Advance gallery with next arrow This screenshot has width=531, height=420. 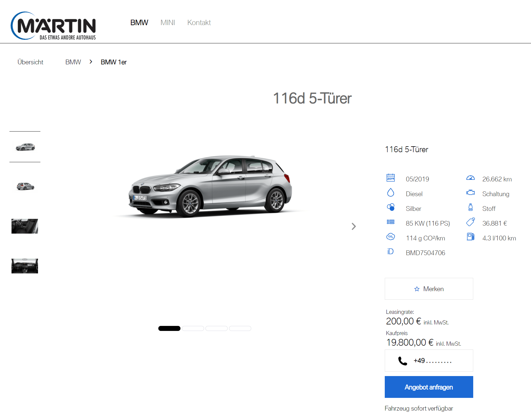point(354,226)
